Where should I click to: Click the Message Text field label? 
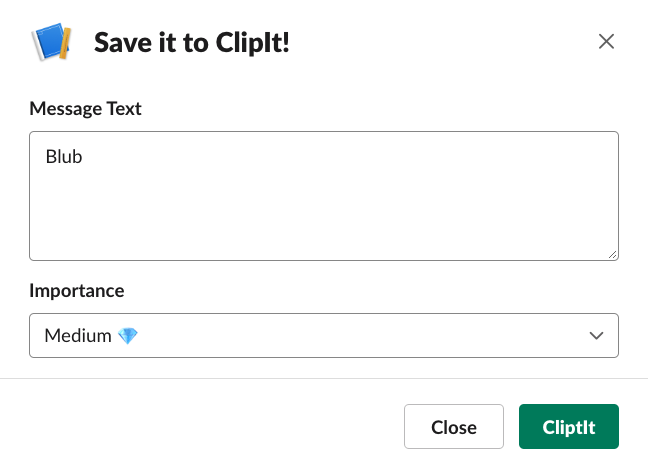[85, 109]
